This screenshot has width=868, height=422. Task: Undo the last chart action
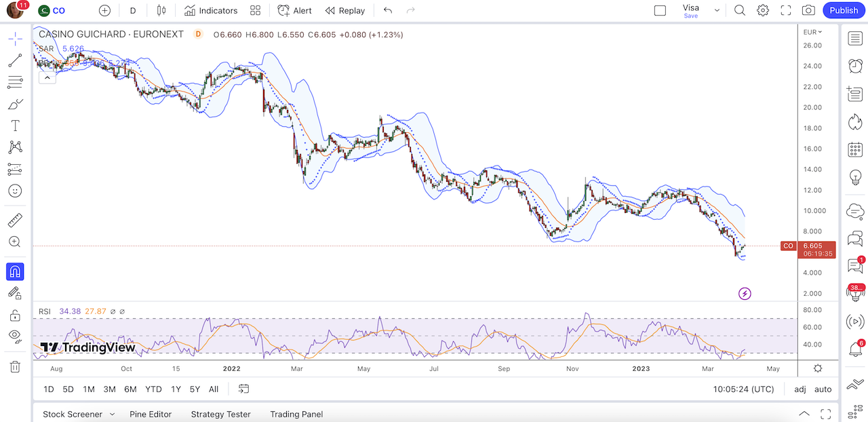point(388,10)
